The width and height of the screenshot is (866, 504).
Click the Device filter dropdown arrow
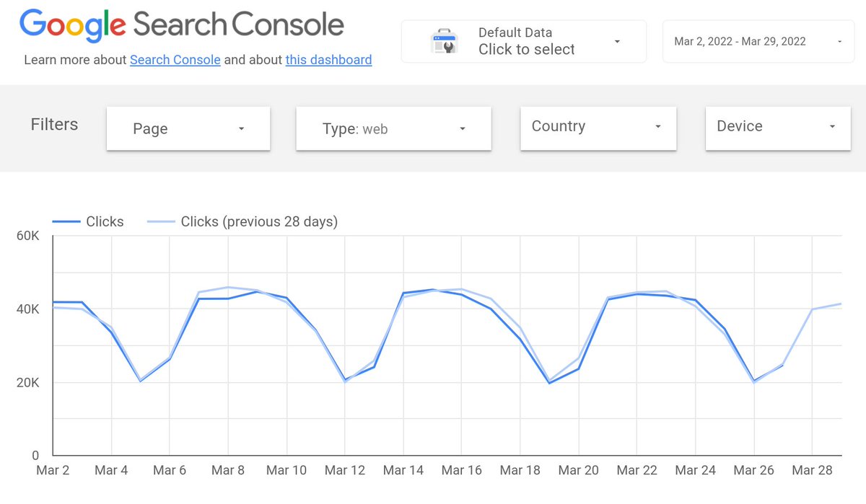(x=832, y=126)
